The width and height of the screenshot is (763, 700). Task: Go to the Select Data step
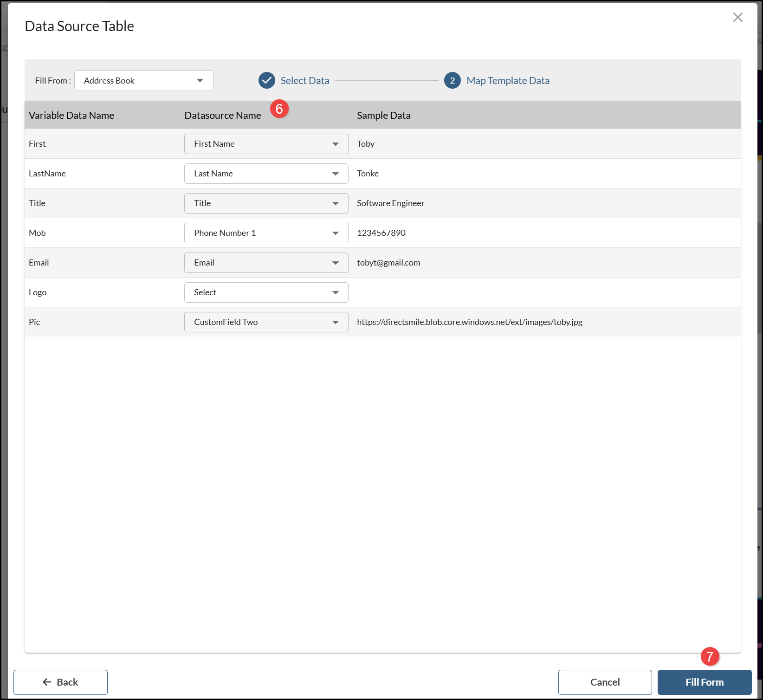pyautogui.click(x=305, y=81)
